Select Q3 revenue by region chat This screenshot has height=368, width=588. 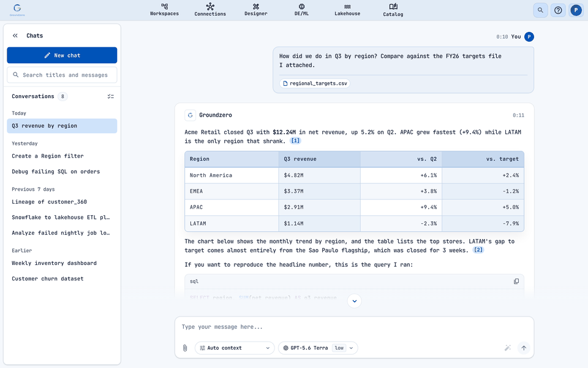[62, 126]
